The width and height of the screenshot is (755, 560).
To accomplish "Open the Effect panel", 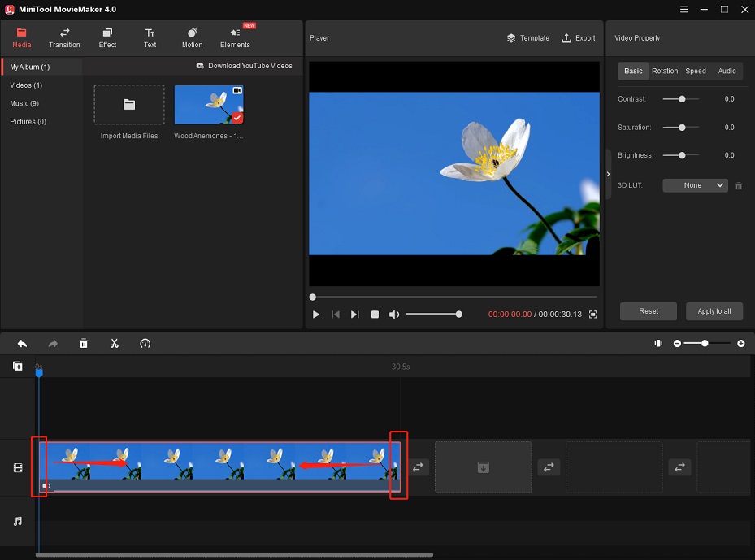I will click(x=107, y=37).
